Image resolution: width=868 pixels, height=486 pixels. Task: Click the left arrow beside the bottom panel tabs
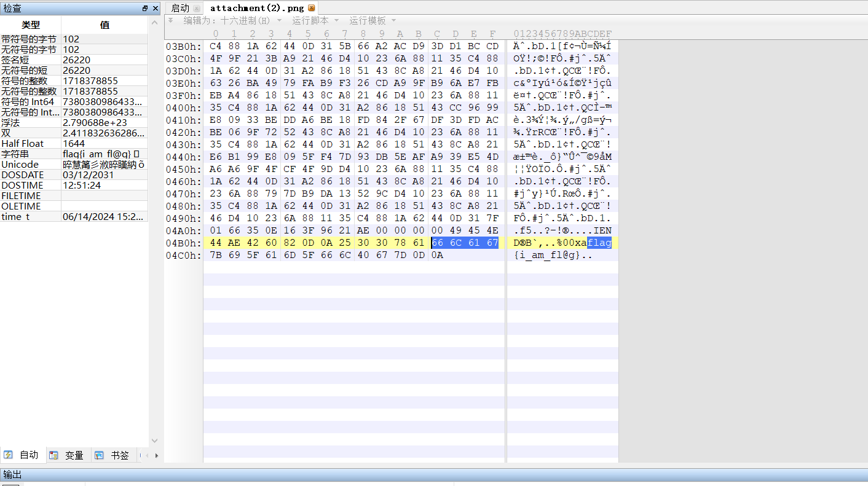(148, 455)
